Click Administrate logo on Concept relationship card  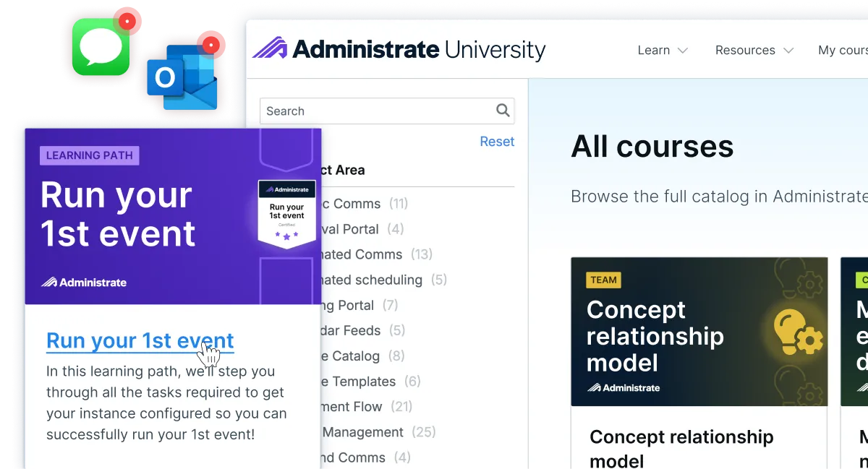click(624, 387)
